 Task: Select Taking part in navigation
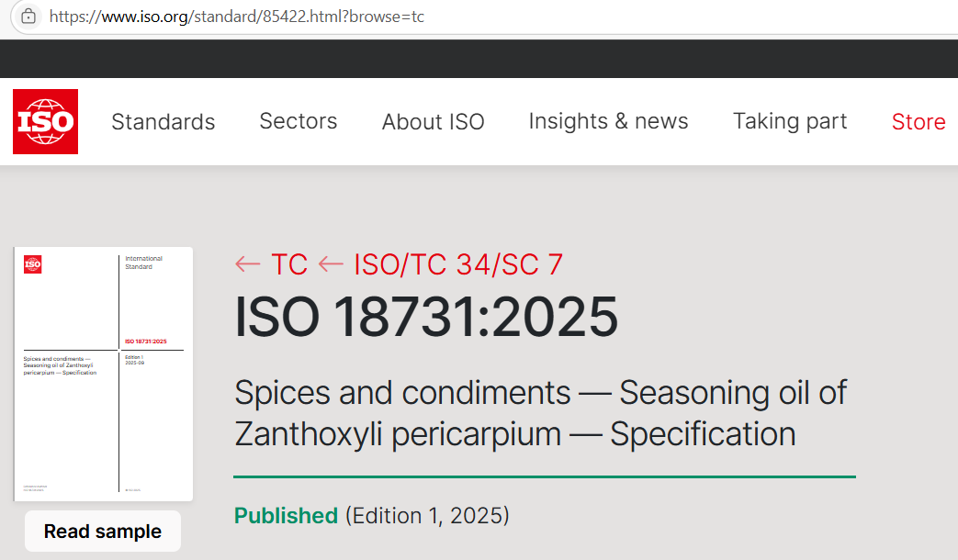coord(789,121)
